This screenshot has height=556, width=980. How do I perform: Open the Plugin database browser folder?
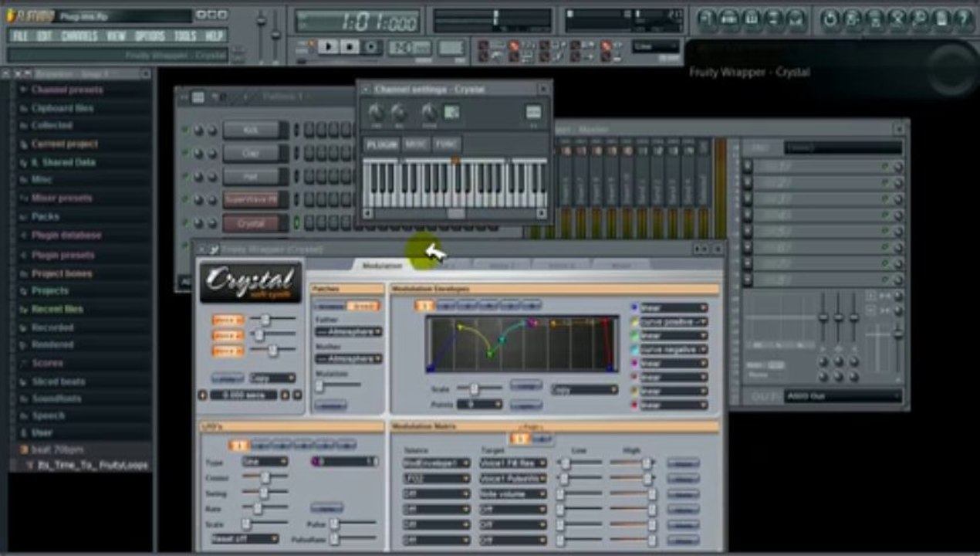point(66,235)
